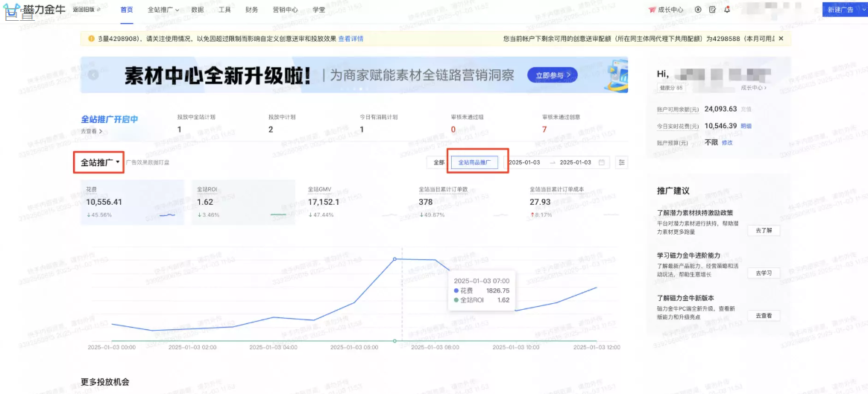
Task: Click the 07:00 data point on chart
Action: [x=394, y=258]
